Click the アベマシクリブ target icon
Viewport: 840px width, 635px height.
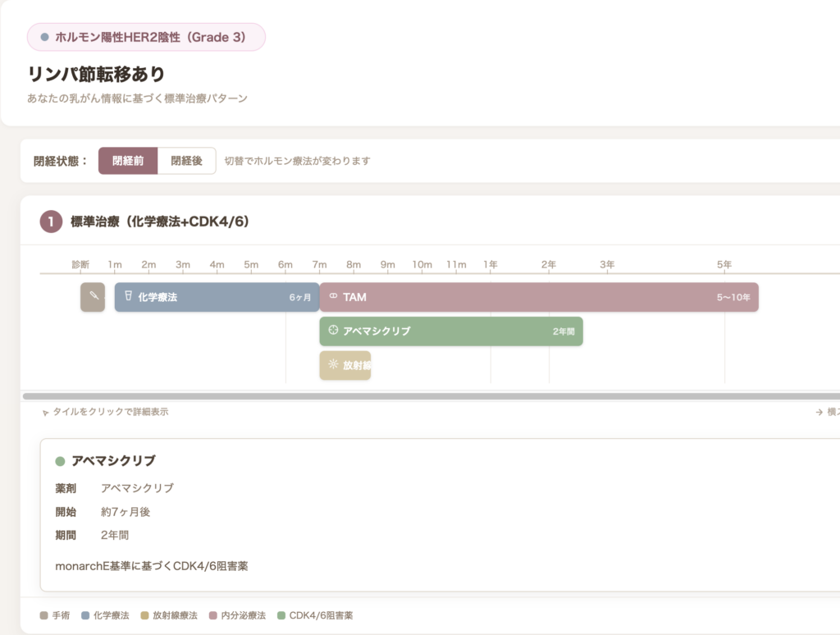[x=333, y=331]
